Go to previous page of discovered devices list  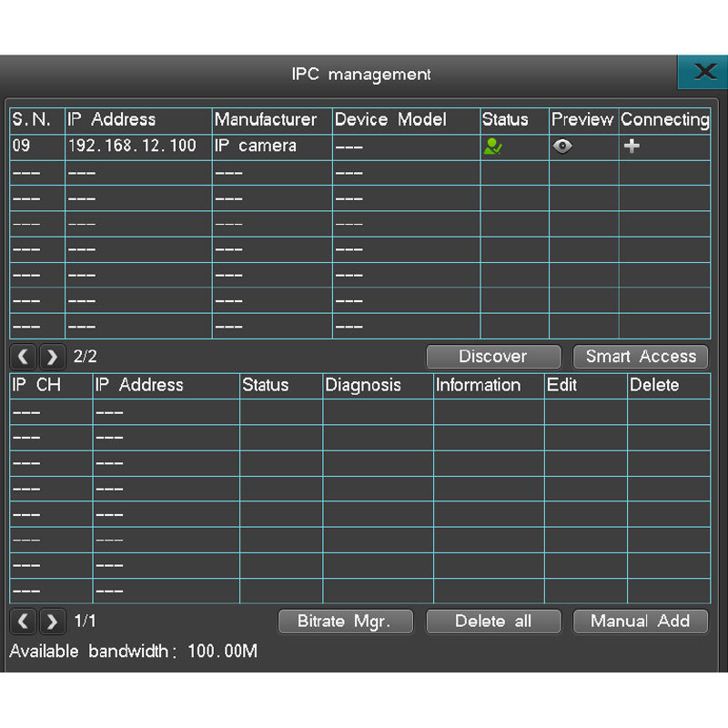[24, 357]
